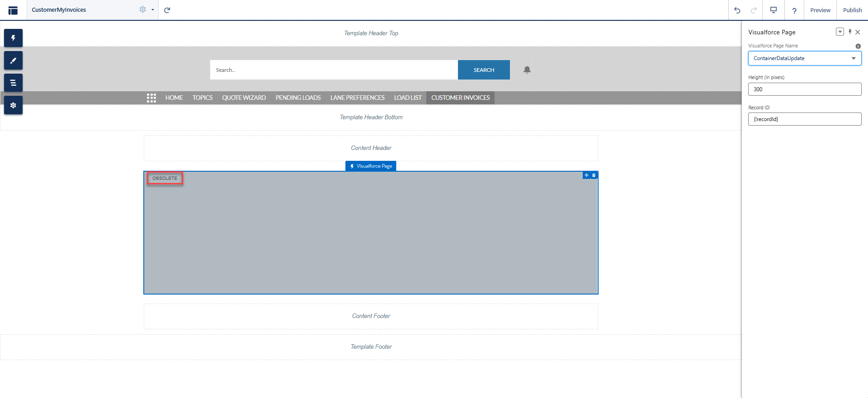This screenshot has width=868, height=398.
Task: Refresh the page in the builder
Action: [167, 10]
